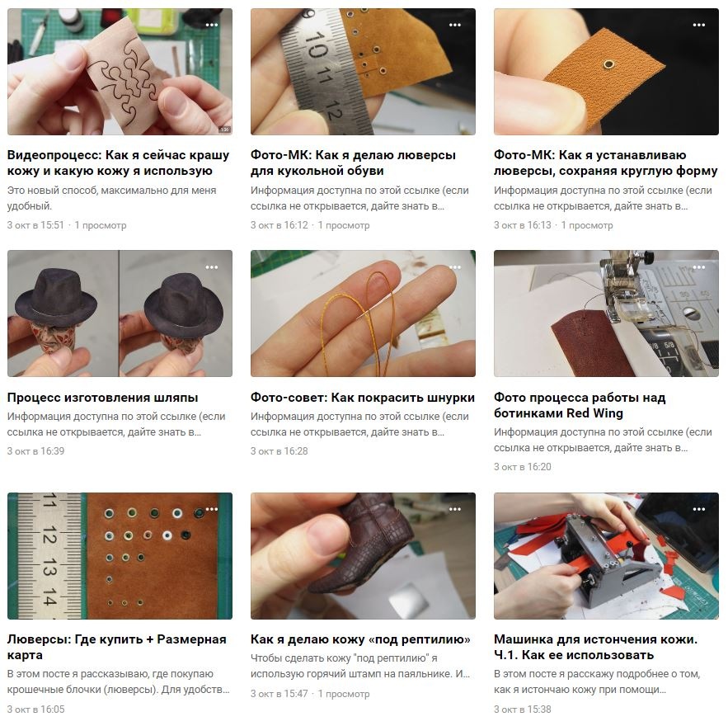The height and width of the screenshot is (726, 728).
Task: Open article 'Фото-совет: Как покрасить шнурки'
Action: coord(363,398)
